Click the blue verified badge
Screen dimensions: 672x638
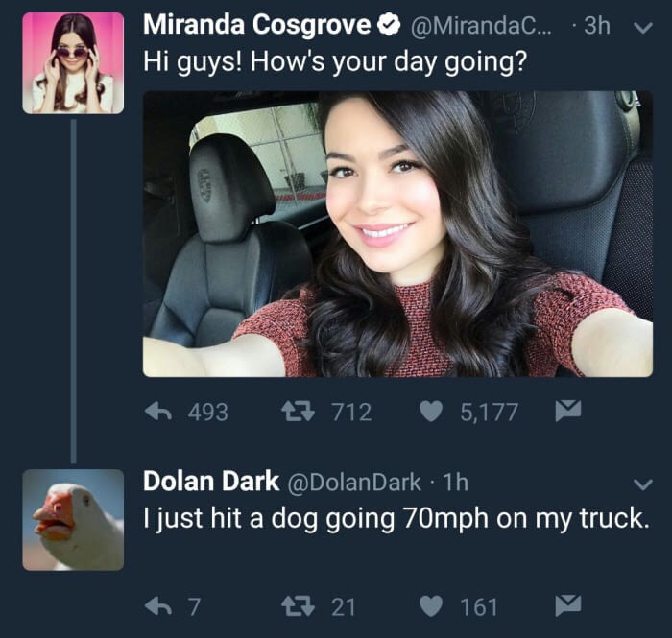pos(389,25)
